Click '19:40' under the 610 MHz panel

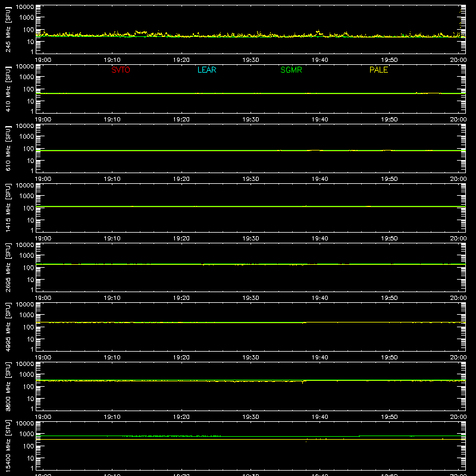click(320, 179)
